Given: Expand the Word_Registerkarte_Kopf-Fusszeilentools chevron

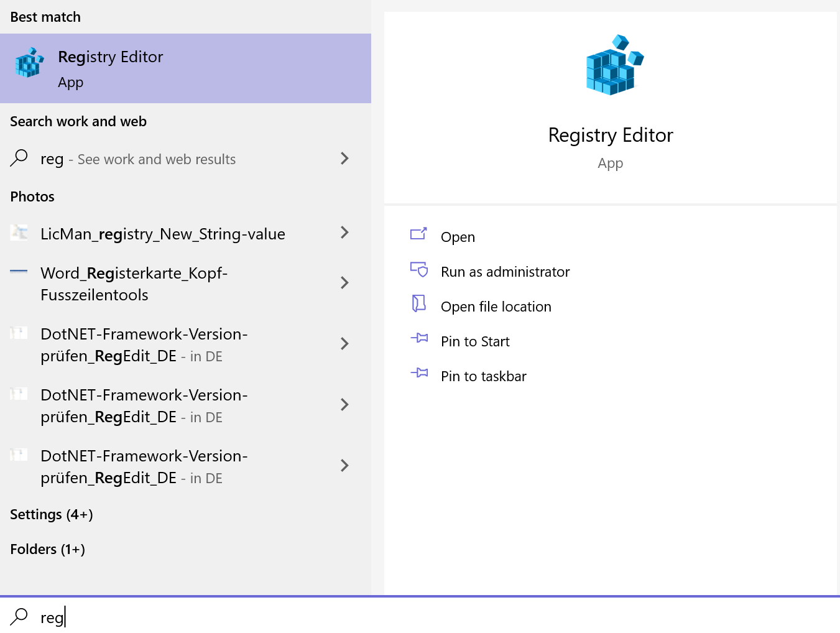Looking at the screenshot, I should [345, 283].
